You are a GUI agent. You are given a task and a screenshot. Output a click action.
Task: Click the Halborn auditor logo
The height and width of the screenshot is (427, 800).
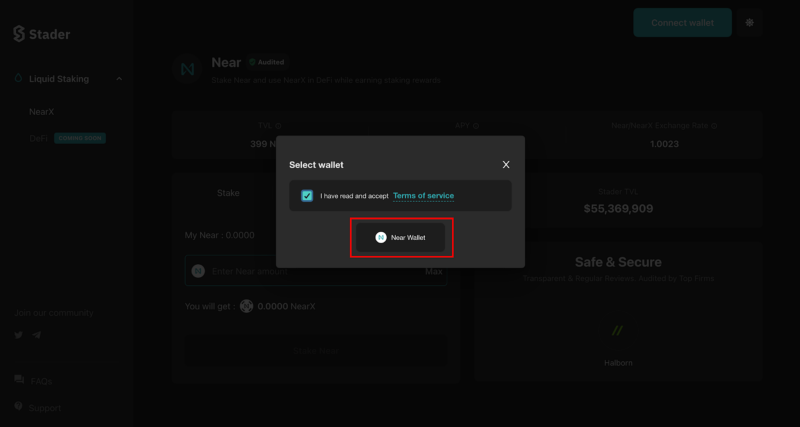point(618,331)
